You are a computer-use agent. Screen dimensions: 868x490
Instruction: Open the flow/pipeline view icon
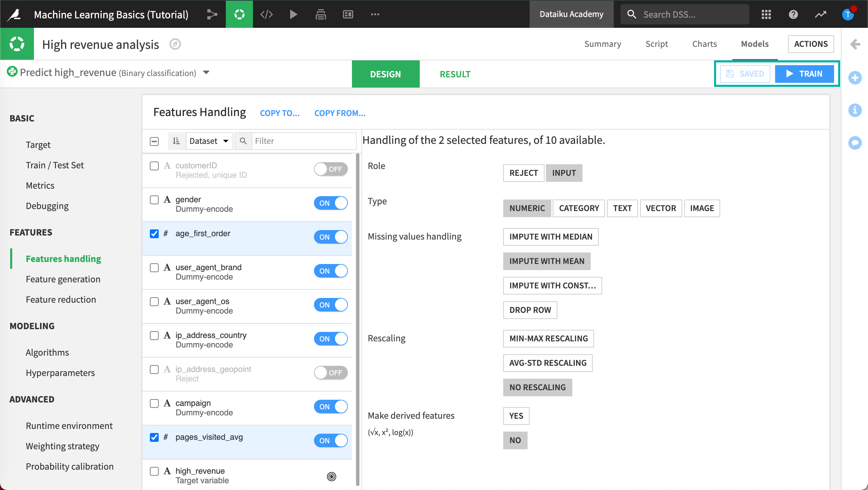coord(213,14)
